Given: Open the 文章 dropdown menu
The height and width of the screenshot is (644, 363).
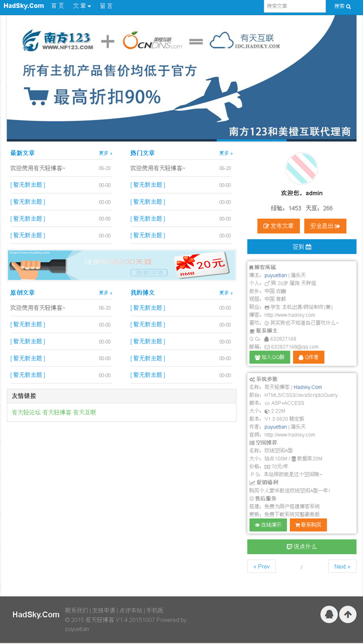Looking at the screenshot, I should (x=82, y=6).
